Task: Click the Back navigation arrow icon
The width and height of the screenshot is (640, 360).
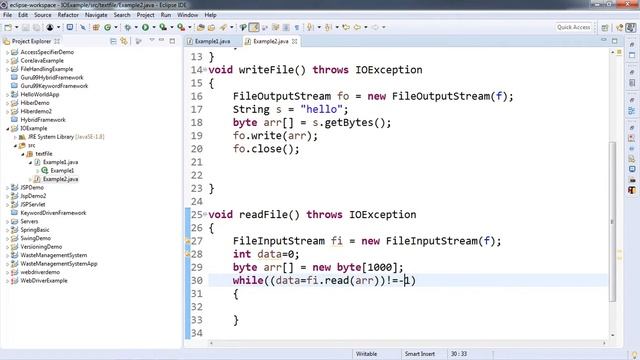Action: (x=358, y=27)
